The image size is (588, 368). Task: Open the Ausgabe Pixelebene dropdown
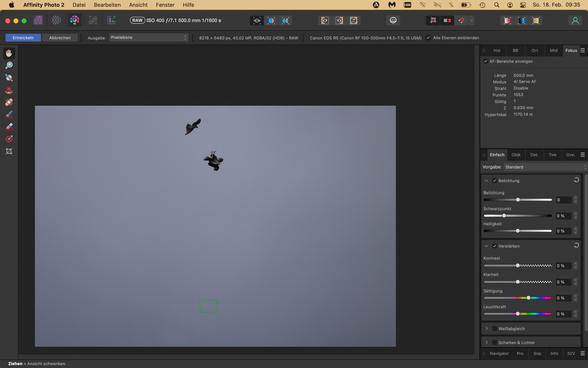point(148,37)
